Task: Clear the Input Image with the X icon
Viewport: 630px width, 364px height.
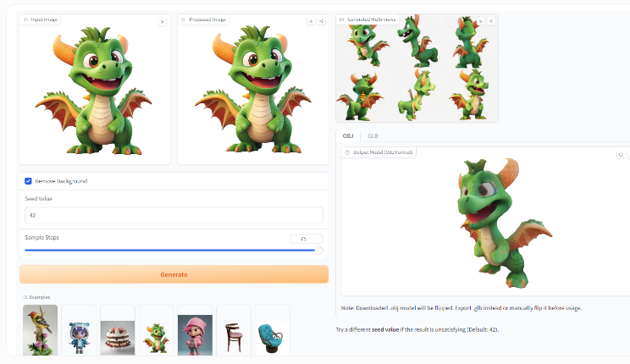Action: click(x=163, y=22)
